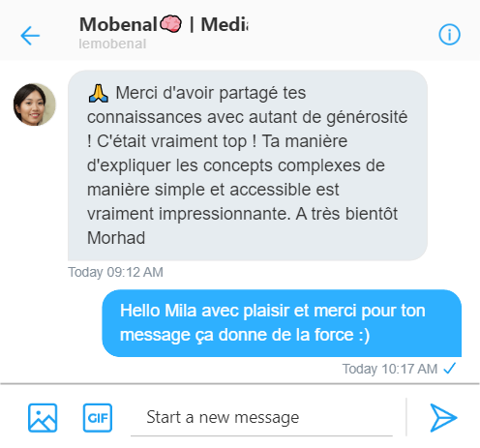Screen dimensions: 480x448
Task: Focus the Start a new message field
Action: coord(261,418)
